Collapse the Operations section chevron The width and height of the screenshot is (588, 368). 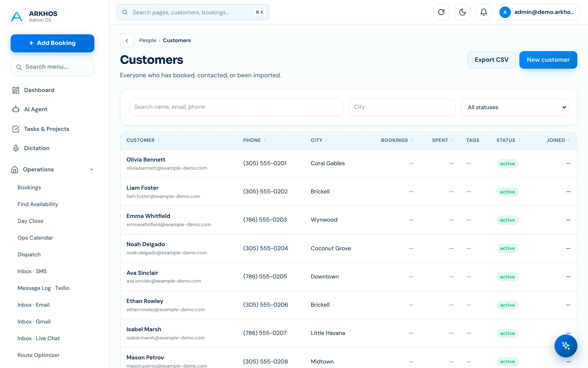click(92, 169)
